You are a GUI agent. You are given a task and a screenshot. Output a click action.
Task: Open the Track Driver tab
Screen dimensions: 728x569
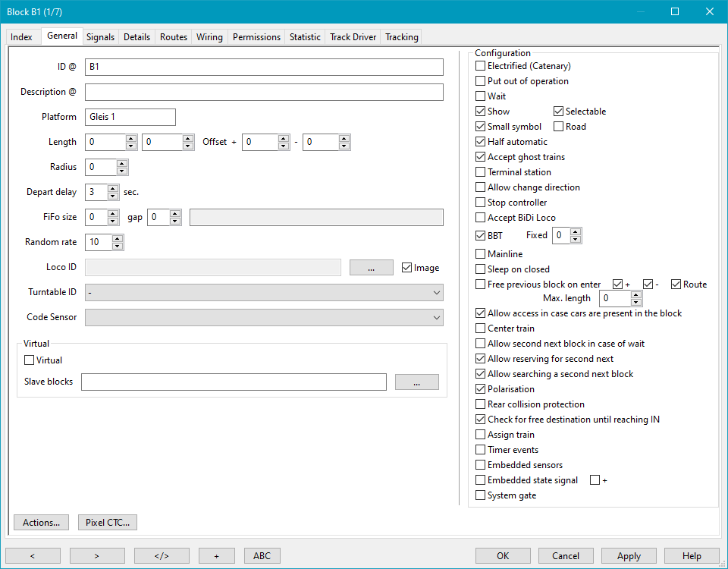click(353, 37)
